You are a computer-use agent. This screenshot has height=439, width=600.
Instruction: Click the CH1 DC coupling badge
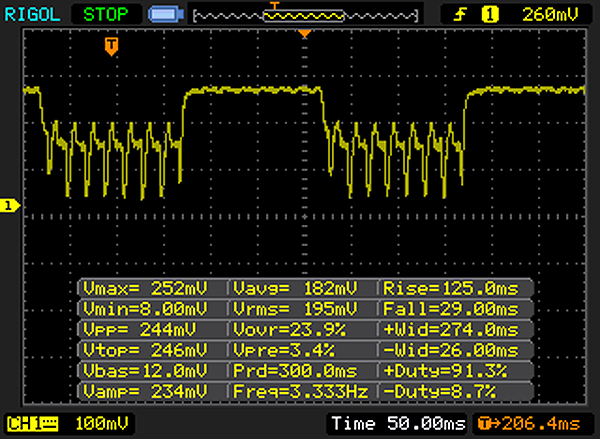coord(33,424)
